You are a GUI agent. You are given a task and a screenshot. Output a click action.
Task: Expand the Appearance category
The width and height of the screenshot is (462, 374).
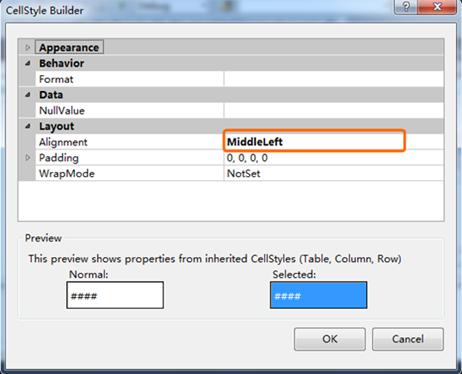[28, 48]
